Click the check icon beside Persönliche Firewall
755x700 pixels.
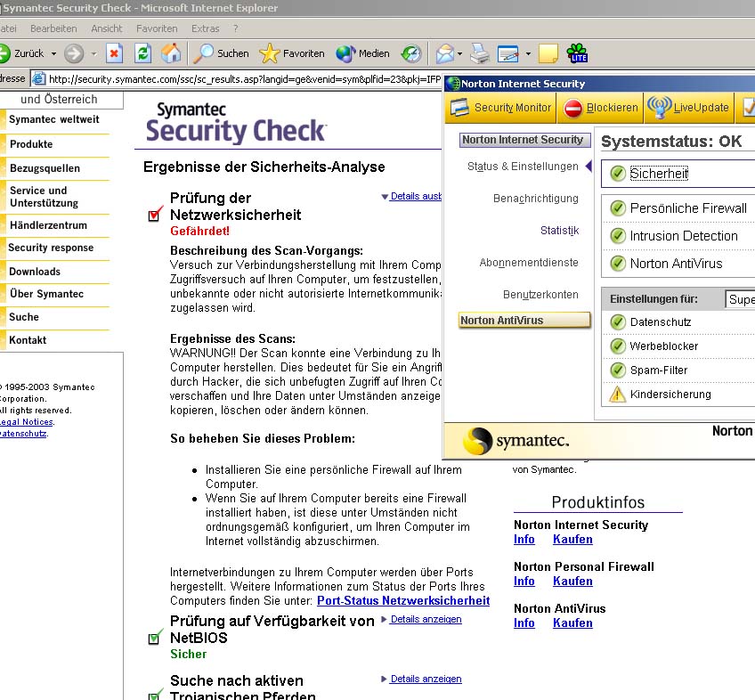(618, 208)
